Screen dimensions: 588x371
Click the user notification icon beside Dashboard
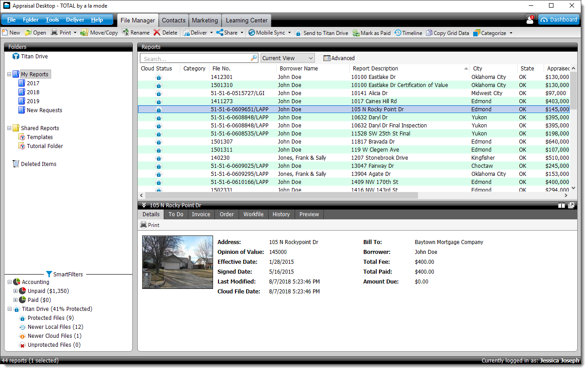pyautogui.click(x=530, y=20)
